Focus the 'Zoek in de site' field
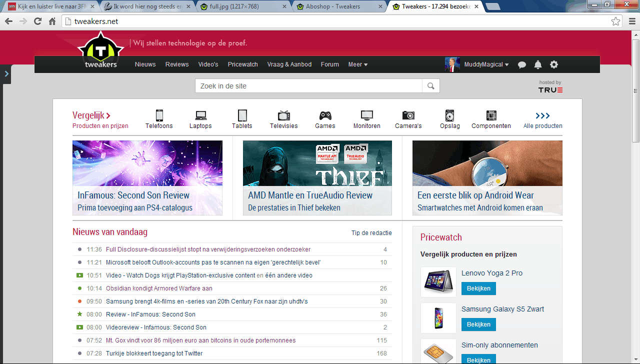640x364 pixels. point(308,86)
